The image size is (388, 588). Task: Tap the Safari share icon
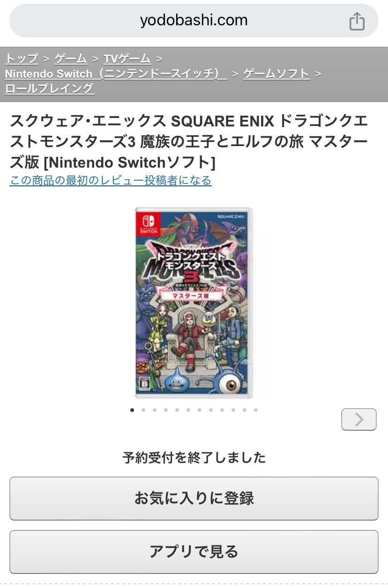pos(357,21)
